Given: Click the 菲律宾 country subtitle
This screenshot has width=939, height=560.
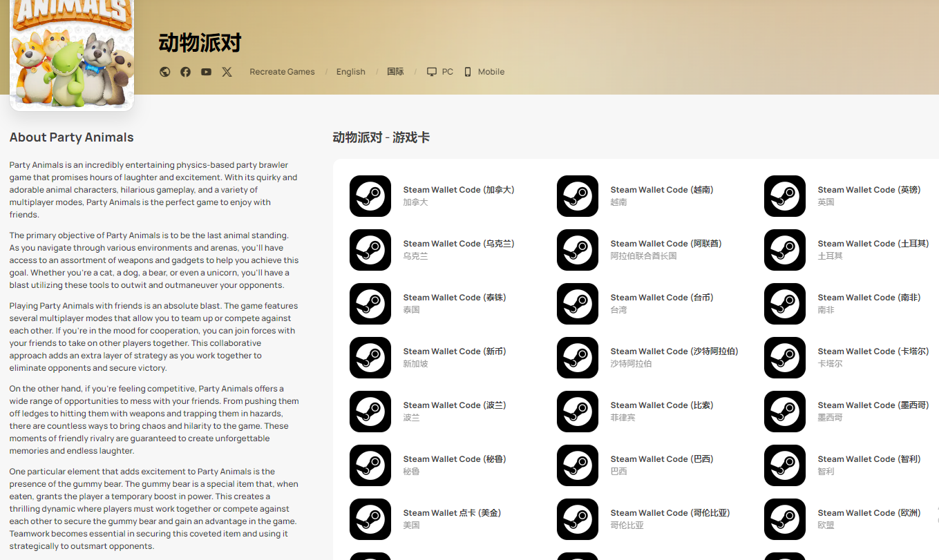Looking at the screenshot, I should (623, 418).
